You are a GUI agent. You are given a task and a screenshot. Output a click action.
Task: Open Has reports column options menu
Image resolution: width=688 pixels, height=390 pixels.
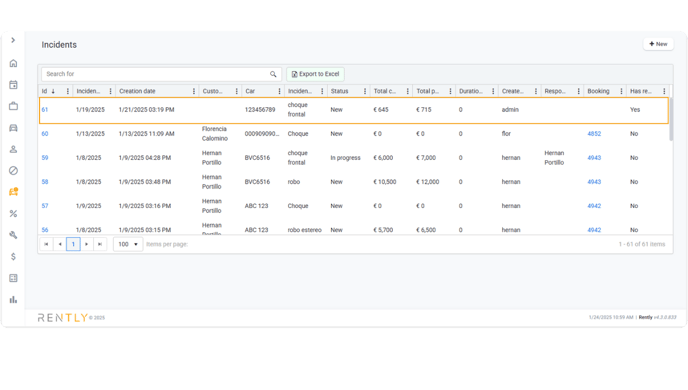[664, 91]
